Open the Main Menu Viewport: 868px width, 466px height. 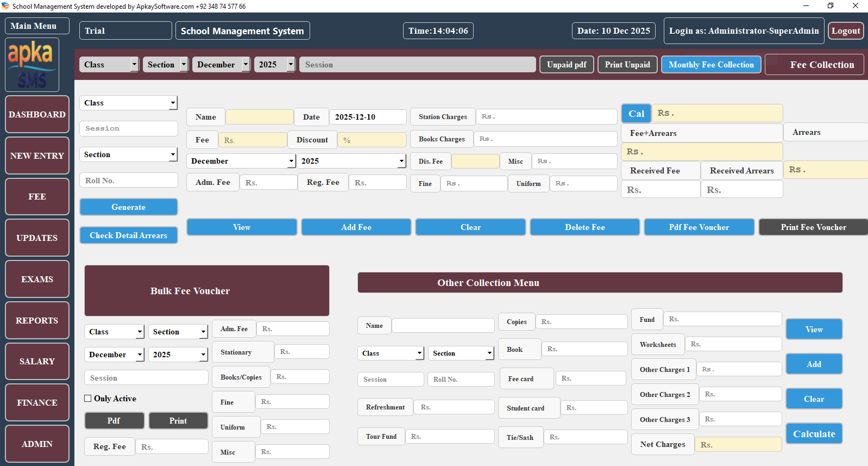[x=37, y=26]
